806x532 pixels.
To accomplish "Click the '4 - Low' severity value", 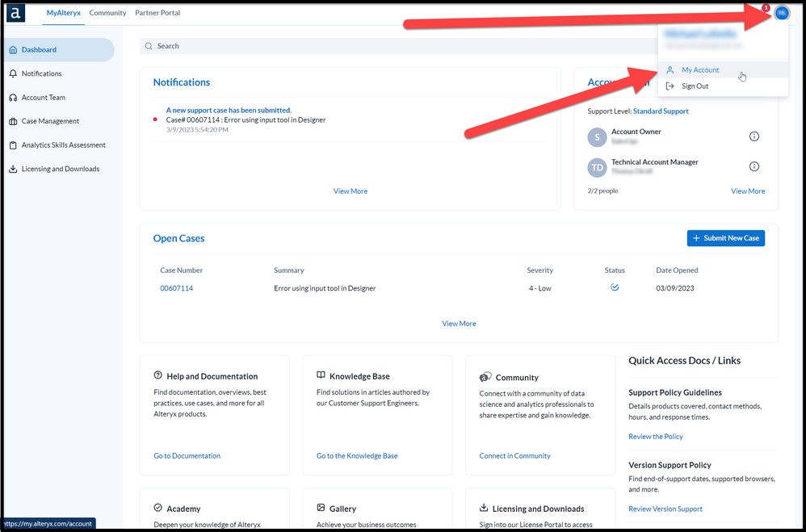I will click(x=539, y=288).
